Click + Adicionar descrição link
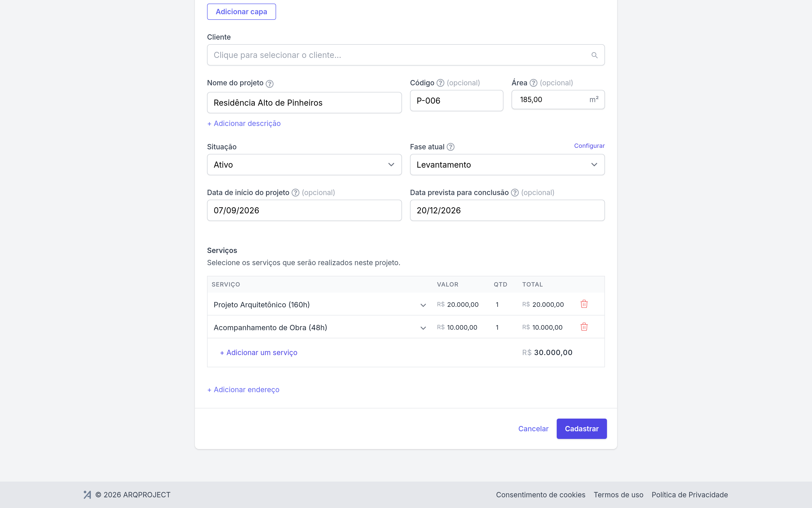Viewport: 812px width, 508px height. [244, 124]
